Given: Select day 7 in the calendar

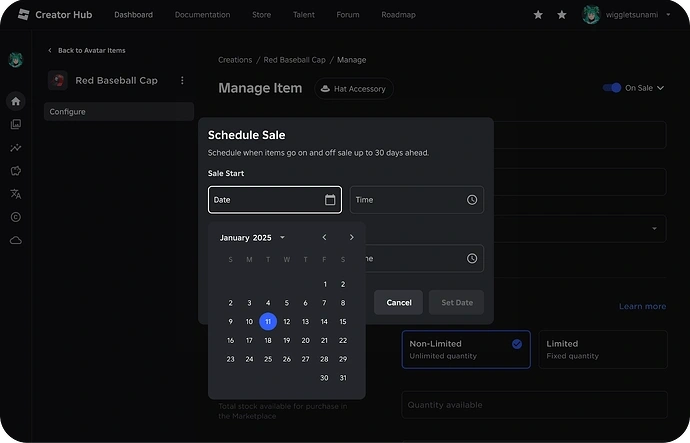Looking at the screenshot, I should [324, 303].
